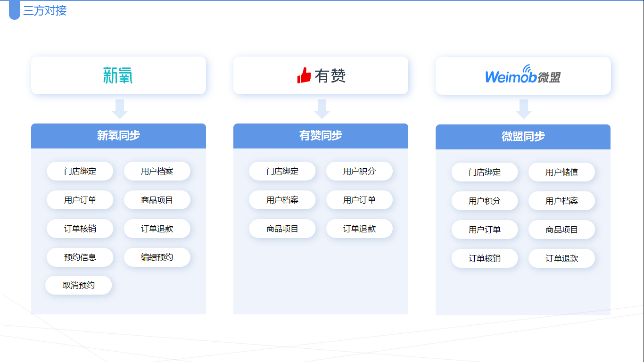644x362 pixels.
Task: Choose 订单退款 in 新氧同步 panel
Action: [x=157, y=229]
